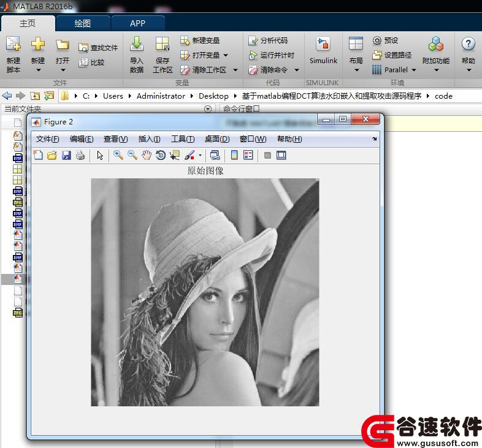This screenshot has width=482, height=448.
Task: Launch Simulink from the ribbon
Action: tap(323, 51)
